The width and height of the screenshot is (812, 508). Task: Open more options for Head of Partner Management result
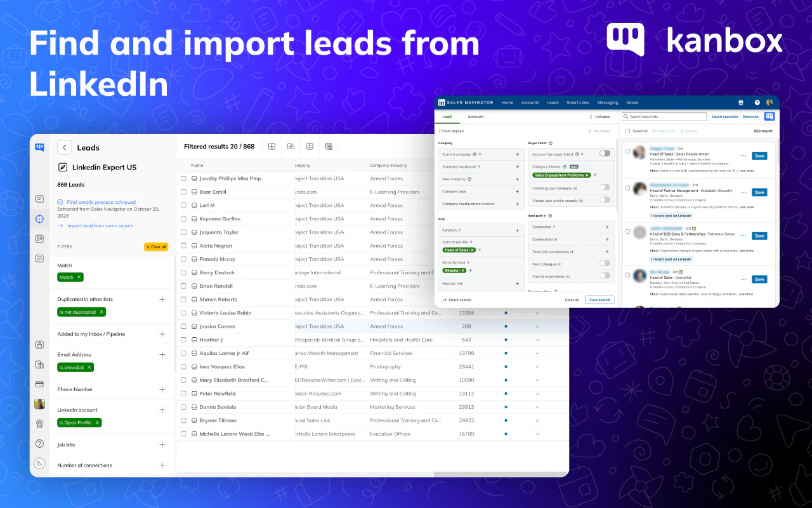tap(743, 192)
